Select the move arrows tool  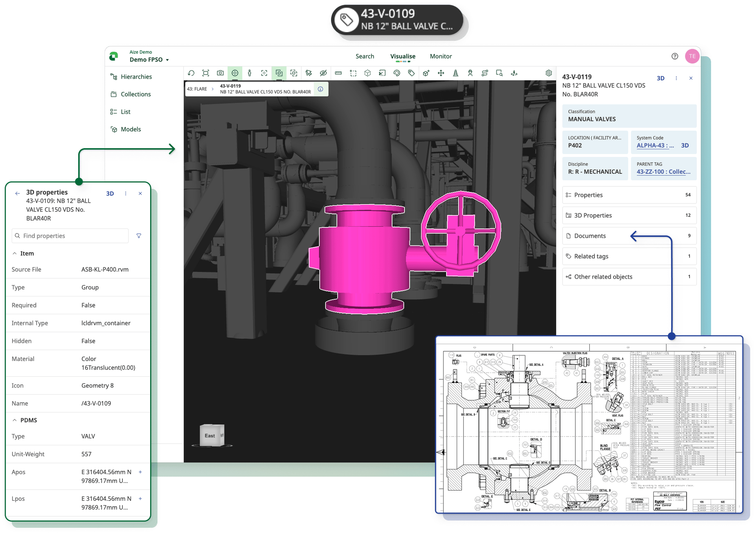tap(441, 73)
